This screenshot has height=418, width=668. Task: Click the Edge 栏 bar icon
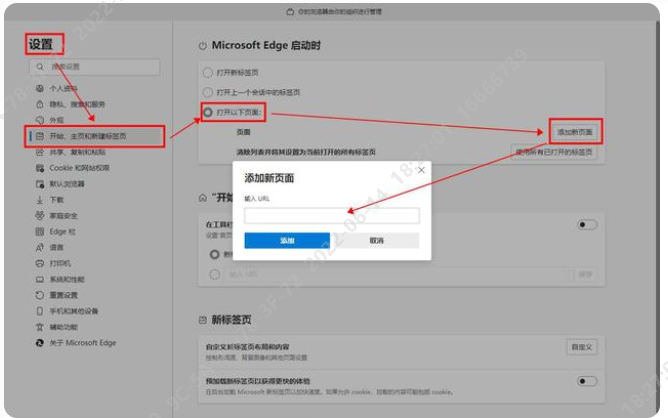pyautogui.click(x=40, y=231)
